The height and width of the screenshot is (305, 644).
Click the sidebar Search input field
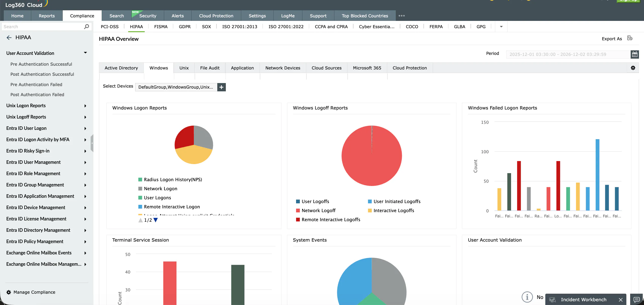43,26
